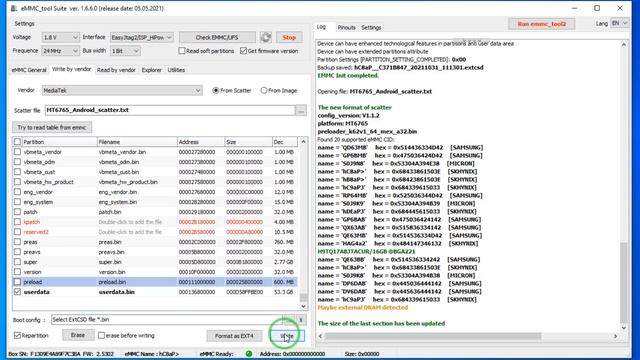Click the Format as EXT4 button
640x360 pixels.
click(x=234, y=336)
